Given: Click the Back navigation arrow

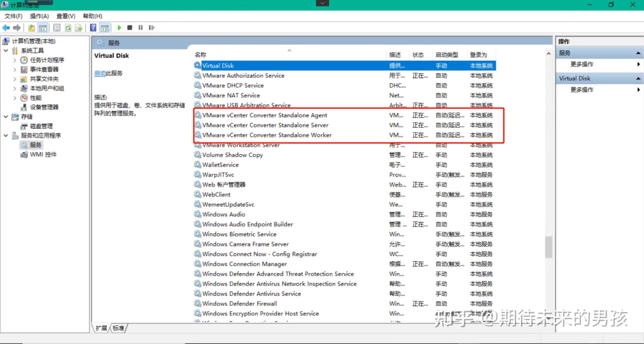Looking at the screenshot, I should (6, 28).
